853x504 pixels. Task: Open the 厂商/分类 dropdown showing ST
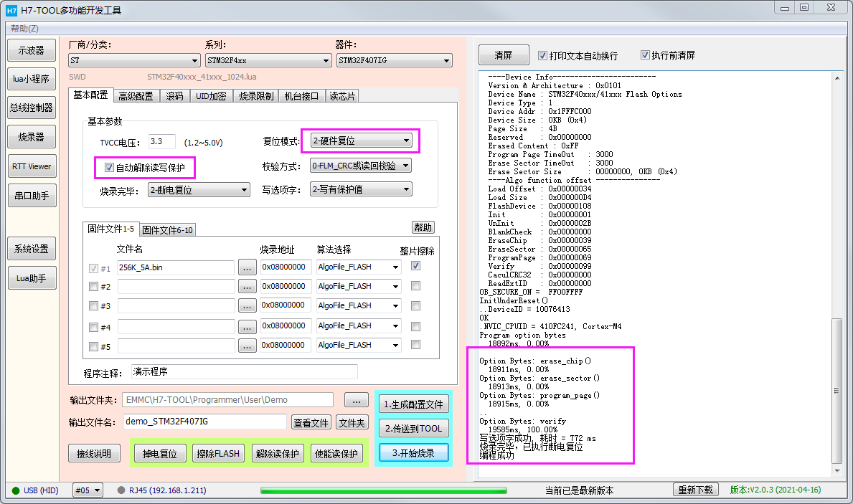(134, 60)
